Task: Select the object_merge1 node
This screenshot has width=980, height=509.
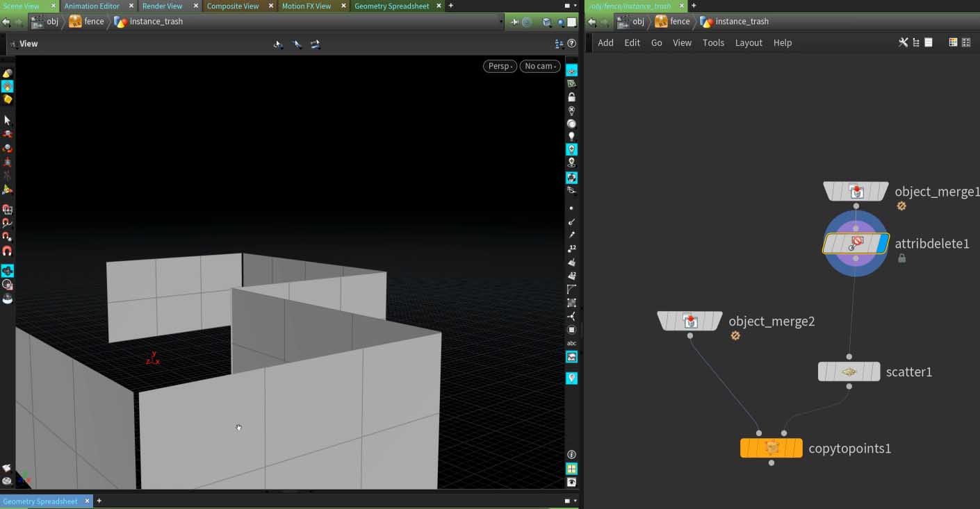Action: tap(856, 191)
